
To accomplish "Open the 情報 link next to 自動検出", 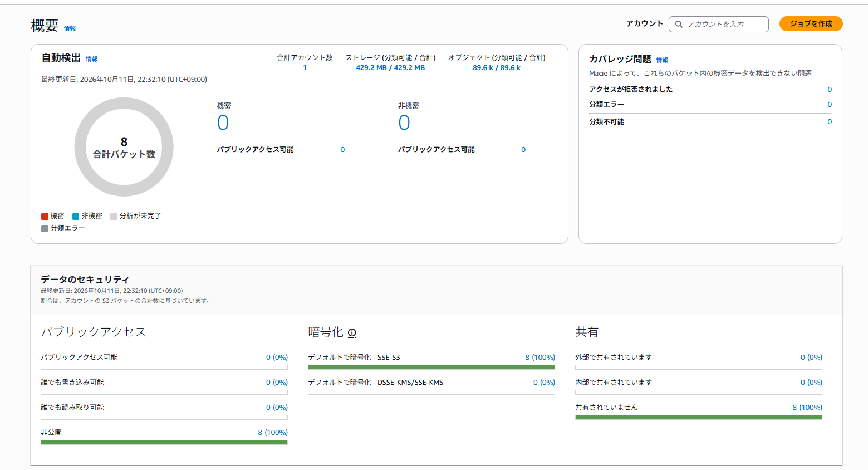I will (92, 59).
